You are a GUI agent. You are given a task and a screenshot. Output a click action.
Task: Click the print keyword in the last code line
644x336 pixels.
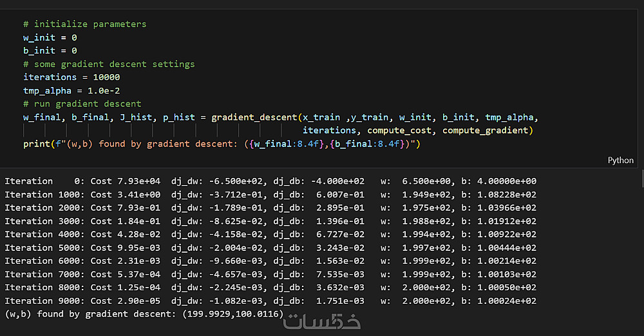(36, 144)
